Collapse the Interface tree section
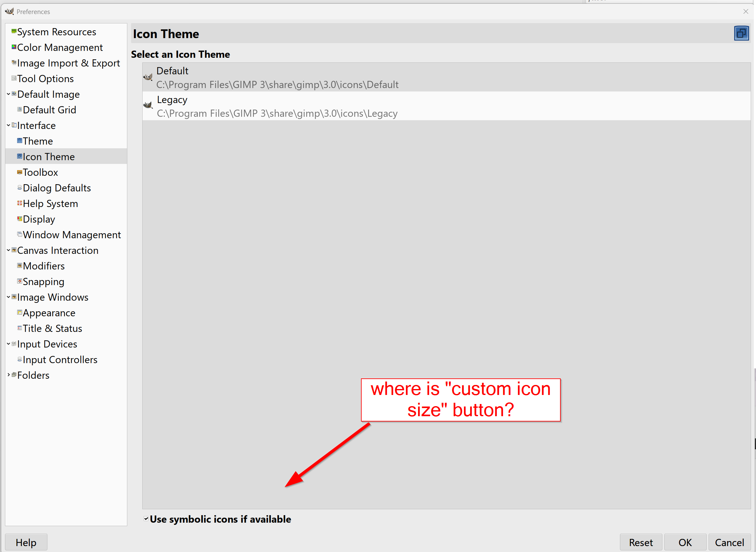Image resolution: width=756 pixels, height=552 pixels. pyautogui.click(x=8, y=125)
